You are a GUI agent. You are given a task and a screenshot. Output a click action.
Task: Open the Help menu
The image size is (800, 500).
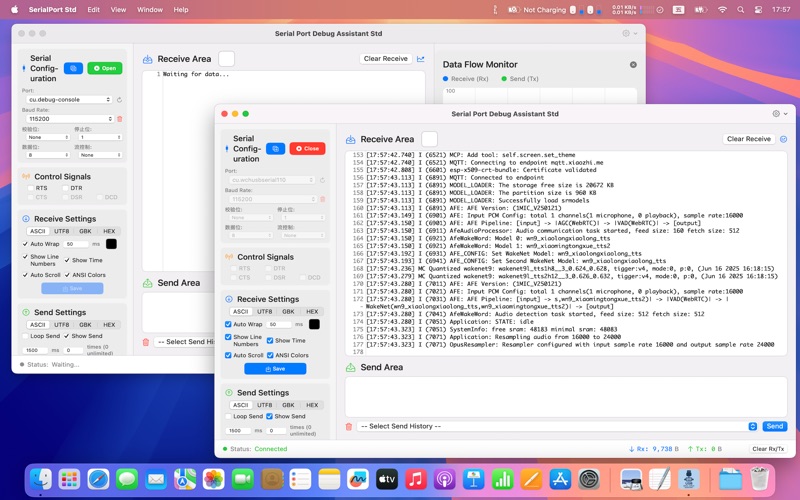pos(181,9)
